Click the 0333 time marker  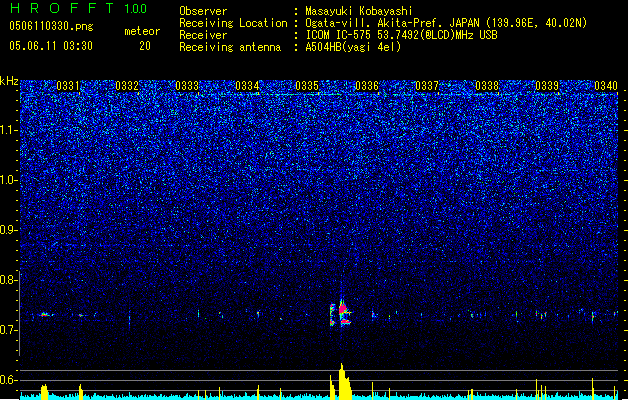[x=187, y=86]
